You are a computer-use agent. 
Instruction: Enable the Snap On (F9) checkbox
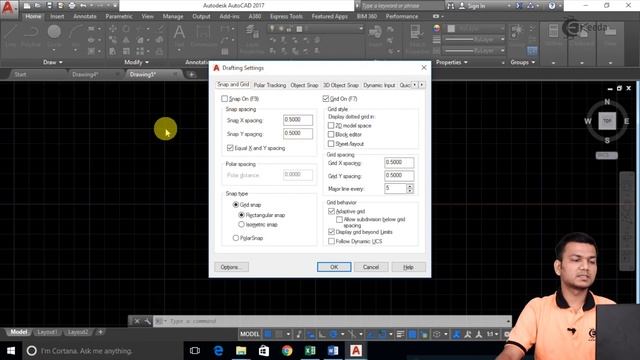pos(224,99)
